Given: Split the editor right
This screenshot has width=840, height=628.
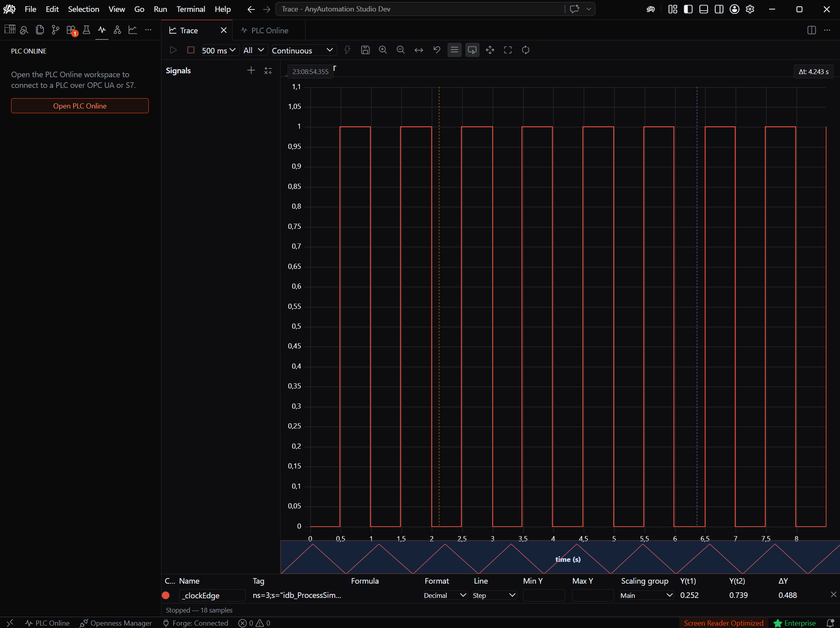Looking at the screenshot, I should (812, 30).
